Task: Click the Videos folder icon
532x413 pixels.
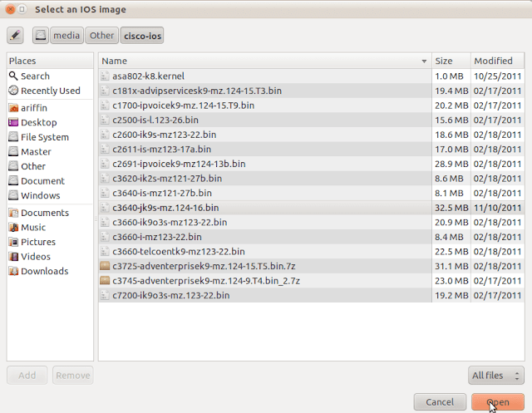Action: click(x=13, y=256)
